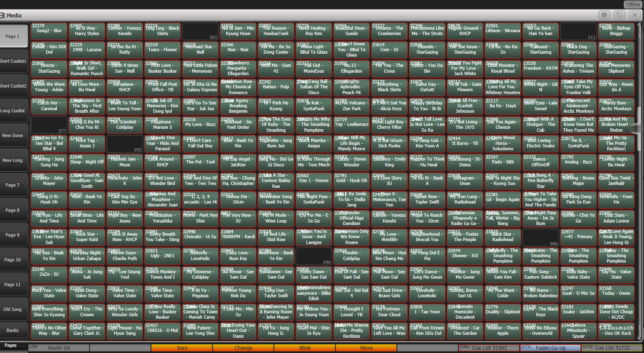Select the Higher Ground - RHCP tile
Screen dimensions: 644x353
click(465, 31)
